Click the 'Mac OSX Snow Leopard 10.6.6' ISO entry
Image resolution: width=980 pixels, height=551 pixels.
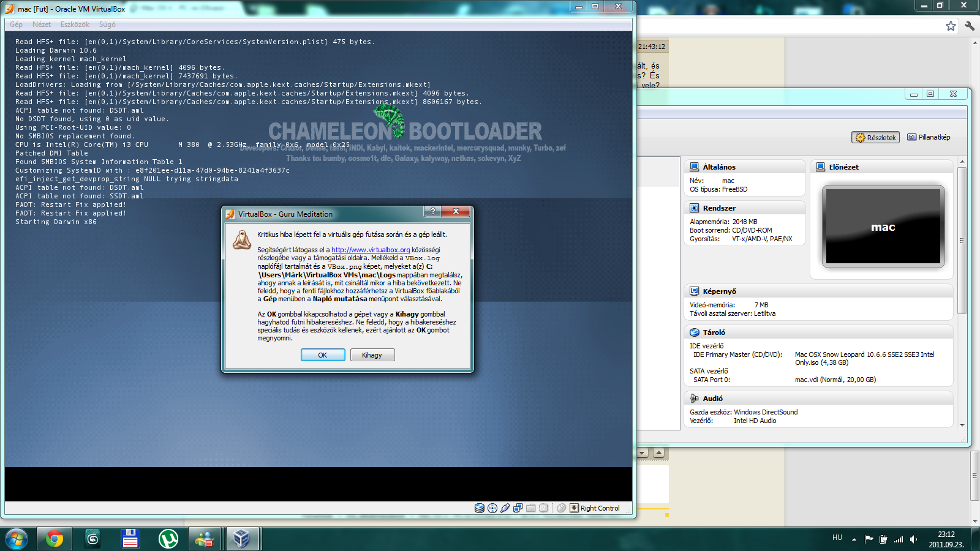point(865,358)
